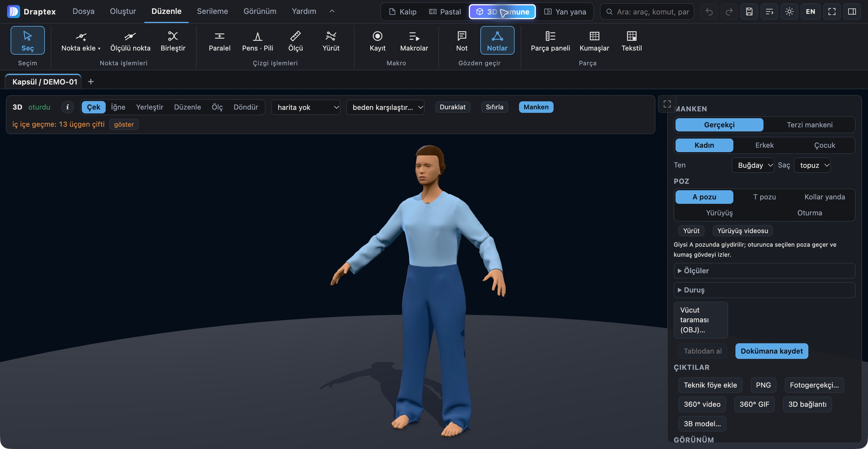868x449 pixels.
Task: Open the Pens · Pili tool
Action: click(257, 40)
